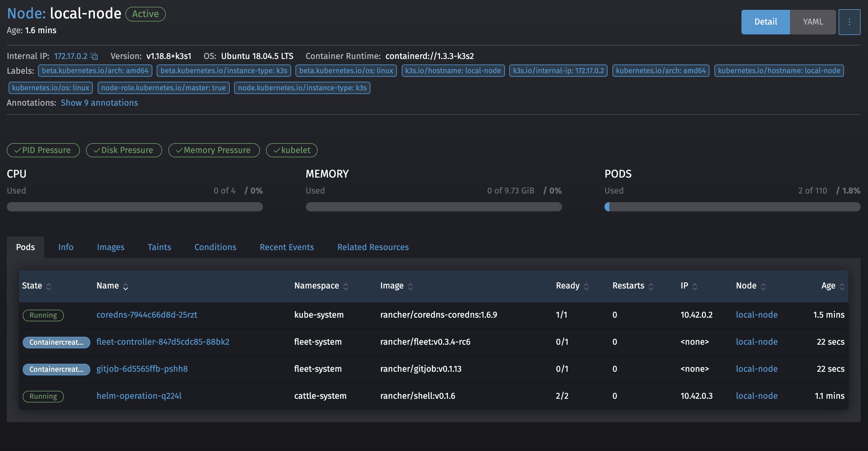Open the coredns-7944c66d8d-25rzt pod

point(147,315)
